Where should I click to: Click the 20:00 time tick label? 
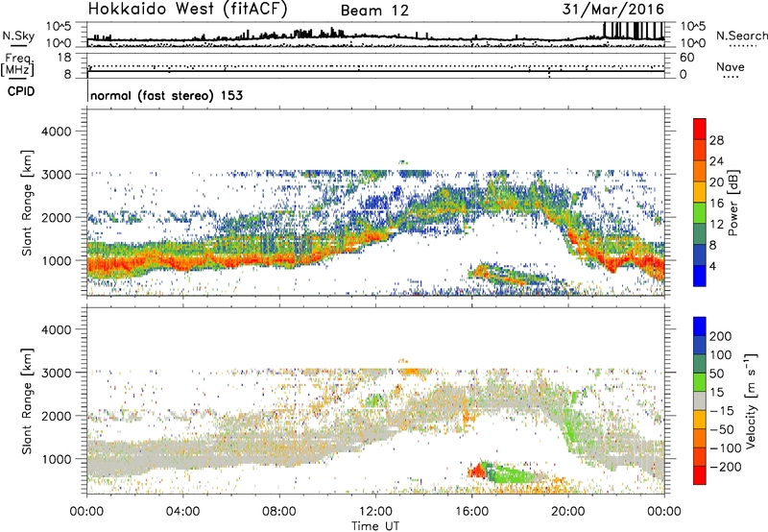click(x=567, y=512)
